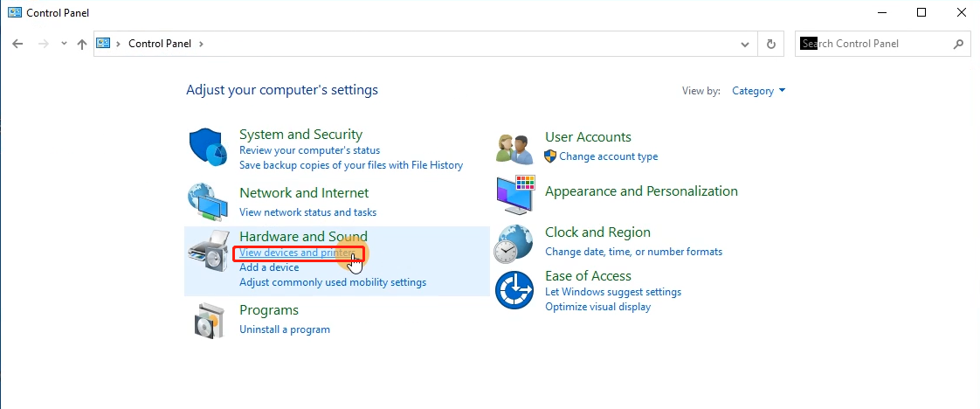980x409 pixels.
Task: Click the search magnifier icon
Action: [958, 44]
